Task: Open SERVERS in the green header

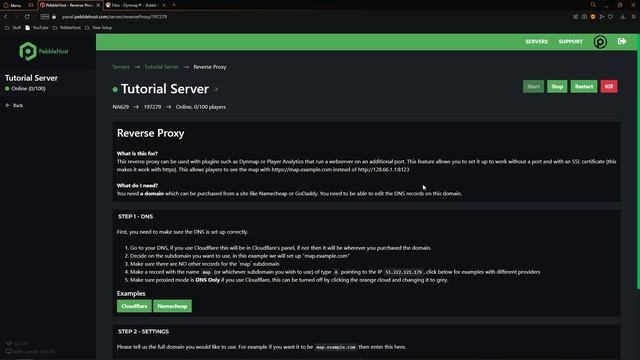Action: (536, 42)
